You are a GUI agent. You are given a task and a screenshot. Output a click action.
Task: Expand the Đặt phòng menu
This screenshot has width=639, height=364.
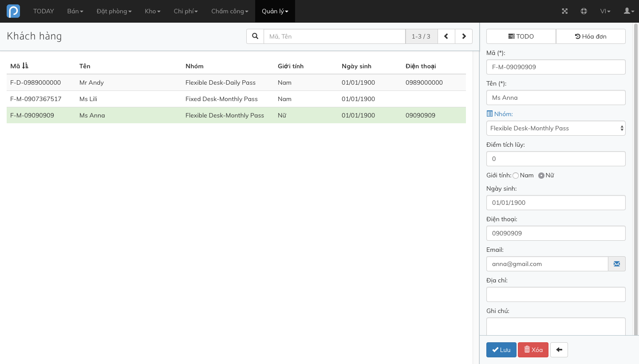114,11
